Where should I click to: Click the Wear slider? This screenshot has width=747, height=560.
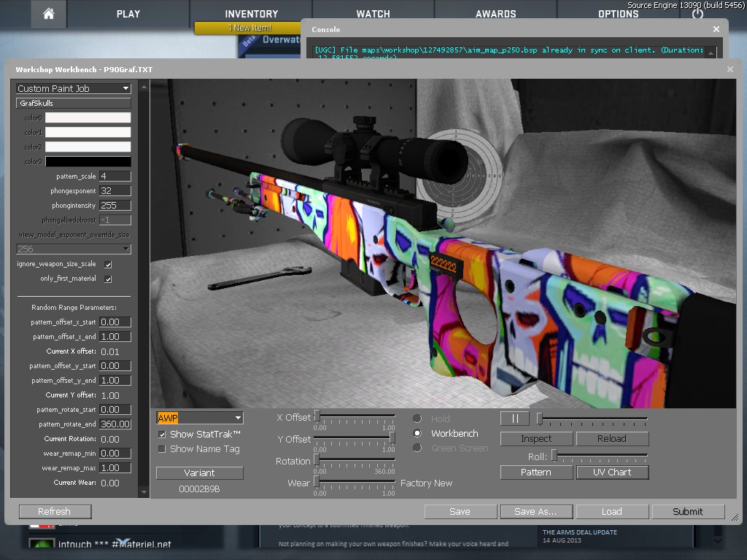355,482
